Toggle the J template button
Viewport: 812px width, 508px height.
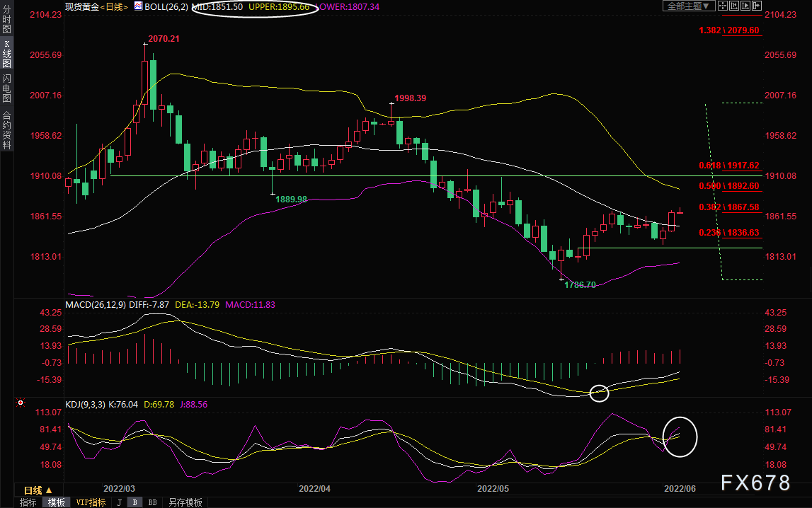[120, 502]
